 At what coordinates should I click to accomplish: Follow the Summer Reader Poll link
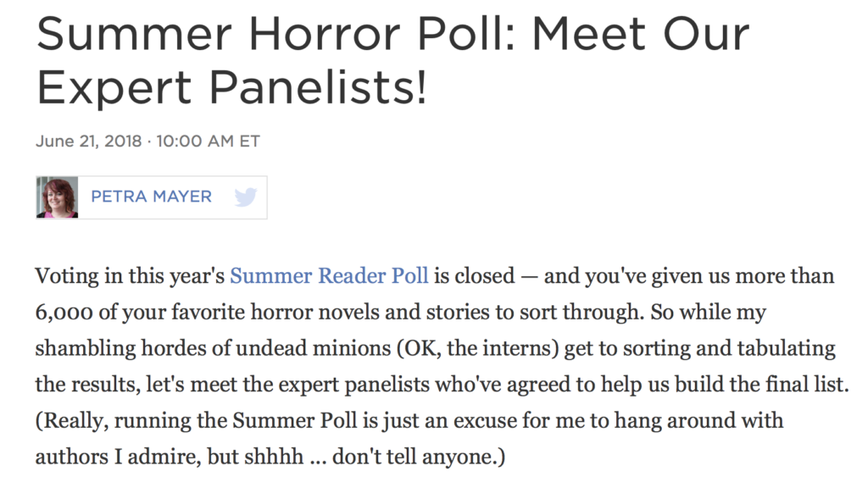[329, 276]
